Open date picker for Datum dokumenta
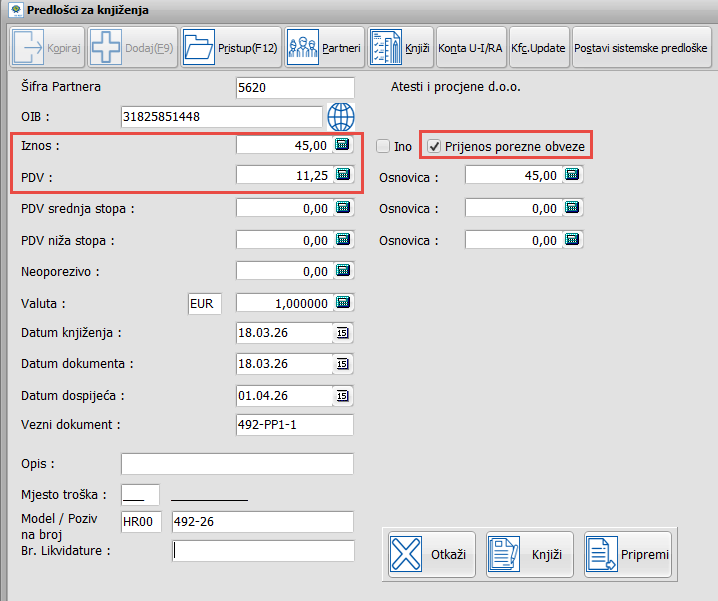Image resolution: width=718 pixels, height=601 pixels. coord(343,363)
